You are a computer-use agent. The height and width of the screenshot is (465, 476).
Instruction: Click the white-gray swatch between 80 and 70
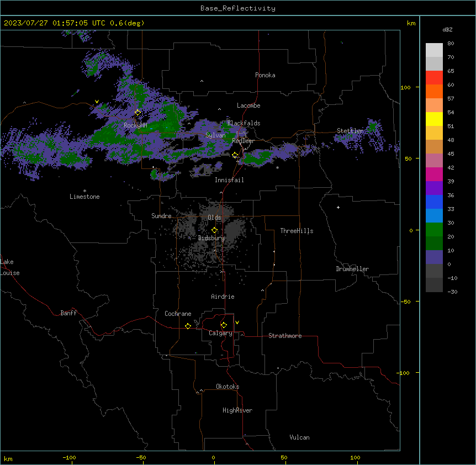click(434, 50)
